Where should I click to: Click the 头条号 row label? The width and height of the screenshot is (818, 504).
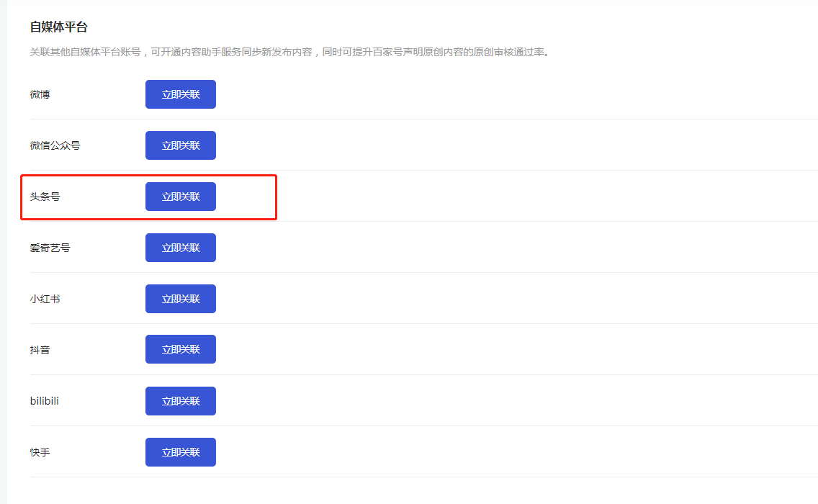pyautogui.click(x=45, y=197)
